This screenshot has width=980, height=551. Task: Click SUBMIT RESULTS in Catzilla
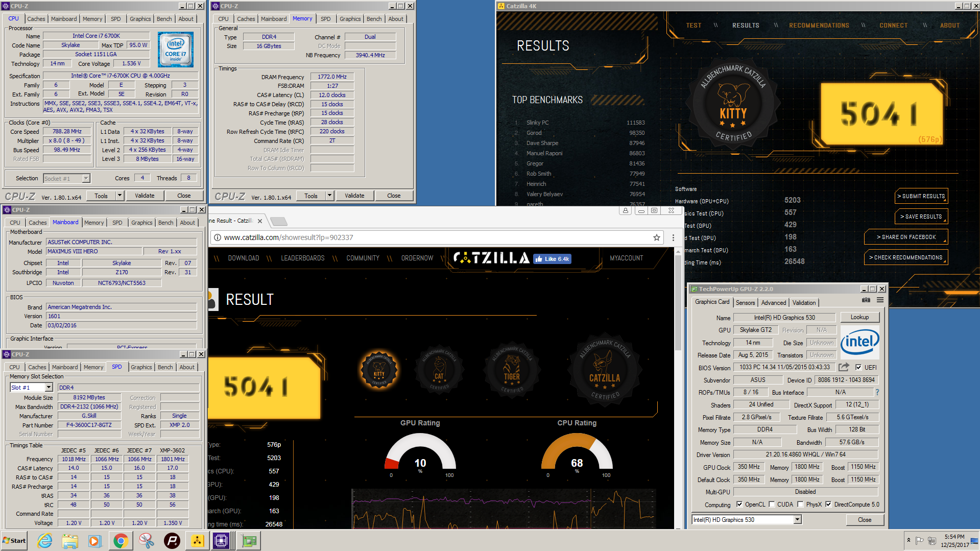(921, 196)
